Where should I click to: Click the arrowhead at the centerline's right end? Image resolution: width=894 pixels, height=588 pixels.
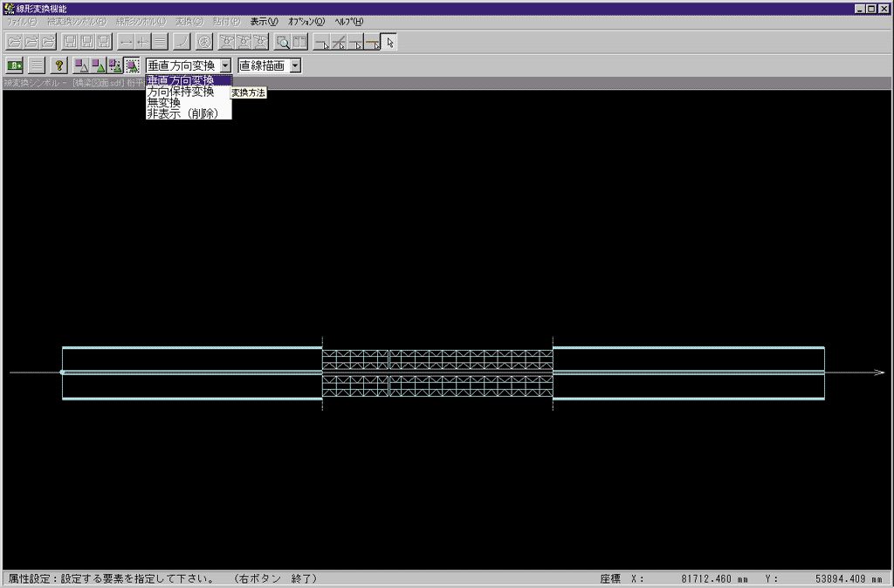(878, 373)
